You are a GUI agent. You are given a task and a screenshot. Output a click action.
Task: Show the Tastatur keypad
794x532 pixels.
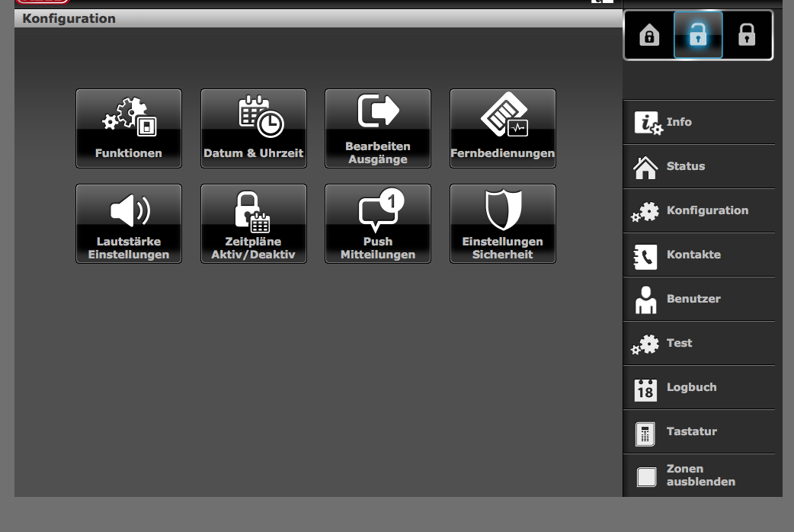701,431
